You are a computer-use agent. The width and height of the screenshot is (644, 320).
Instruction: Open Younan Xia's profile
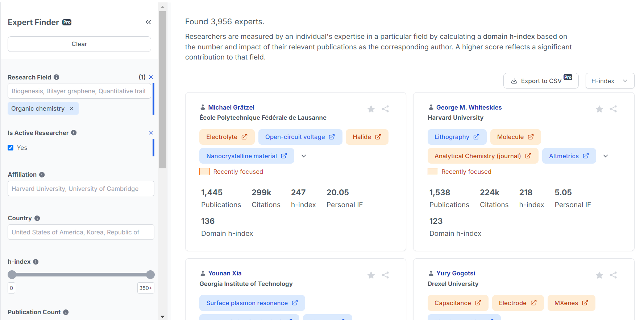point(225,273)
